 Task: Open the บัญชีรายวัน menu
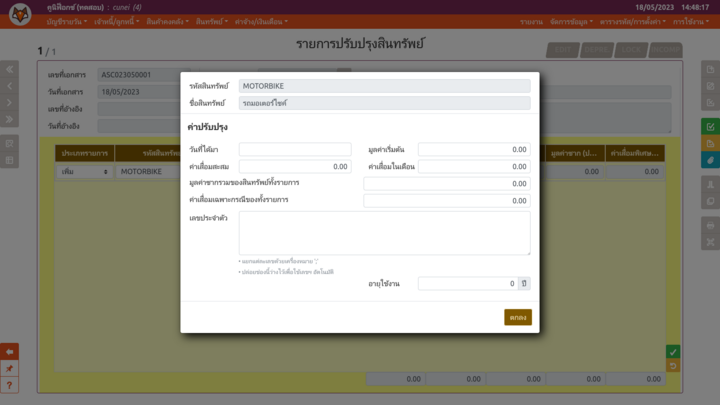point(67,22)
